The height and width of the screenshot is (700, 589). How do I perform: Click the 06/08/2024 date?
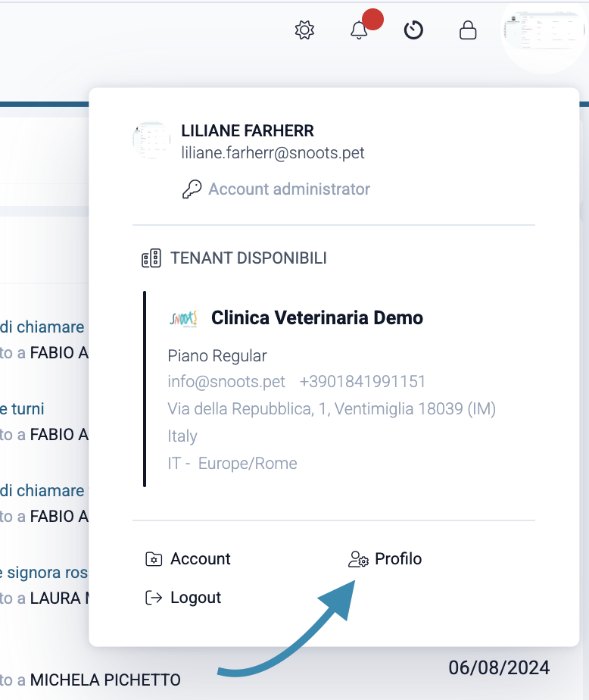pos(499,668)
